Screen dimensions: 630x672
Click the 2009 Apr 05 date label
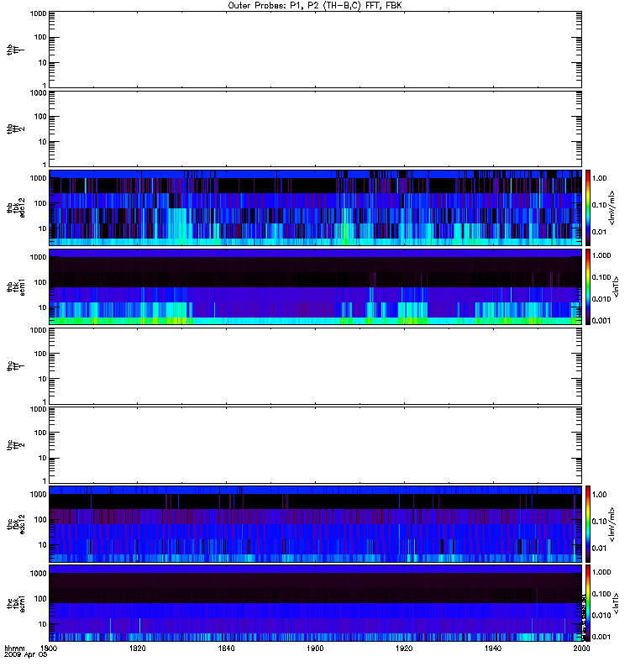pyautogui.click(x=25, y=655)
